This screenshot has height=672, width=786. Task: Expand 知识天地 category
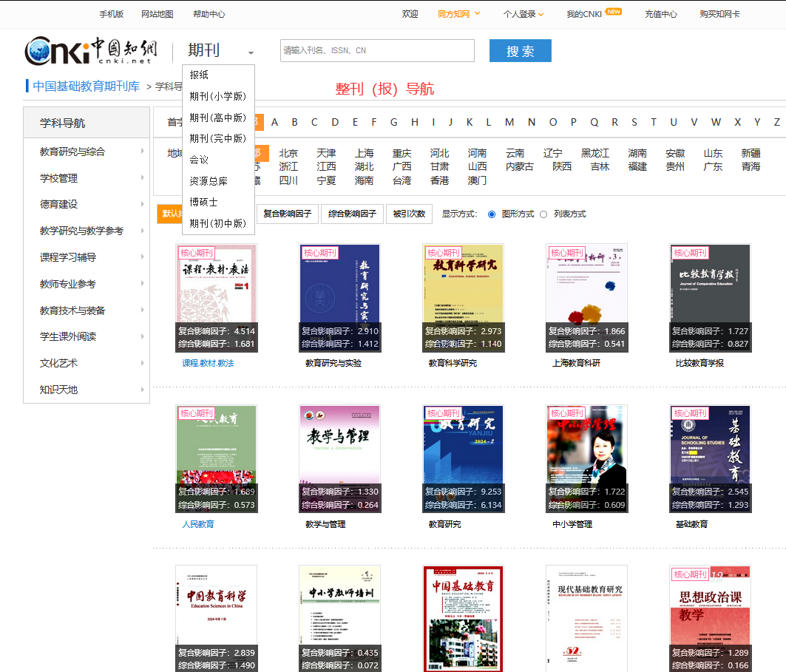pyautogui.click(x=87, y=390)
